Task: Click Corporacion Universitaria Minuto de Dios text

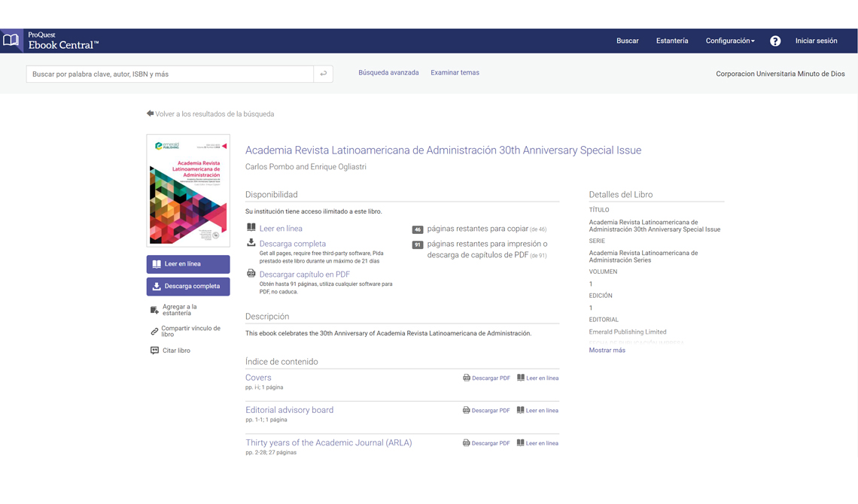Action: tap(780, 74)
